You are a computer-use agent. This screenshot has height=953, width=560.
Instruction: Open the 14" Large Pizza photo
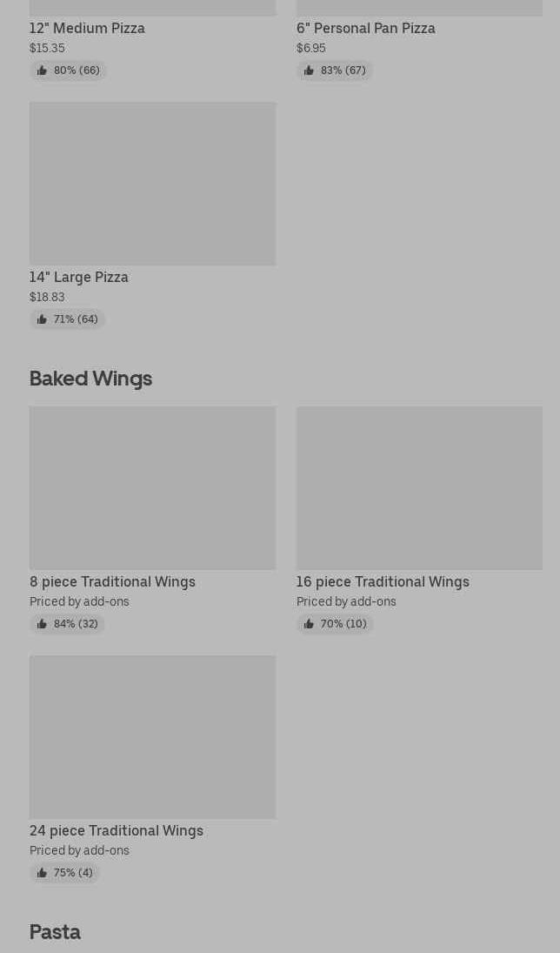152,184
